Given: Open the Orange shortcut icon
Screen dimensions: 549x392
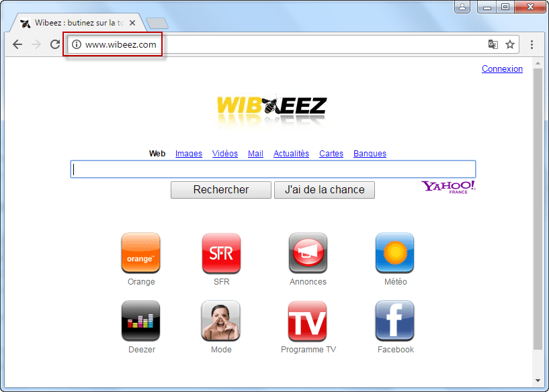Looking at the screenshot, I should (140, 253).
